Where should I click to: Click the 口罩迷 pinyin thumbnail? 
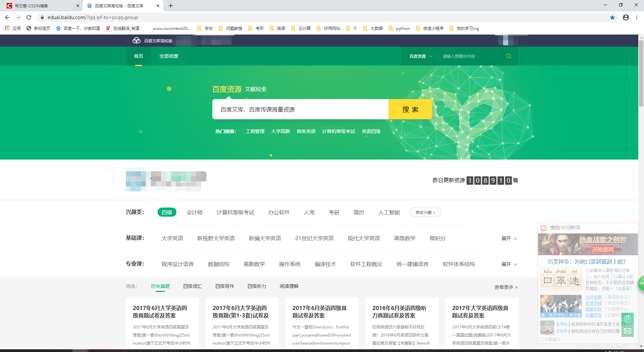point(561,279)
